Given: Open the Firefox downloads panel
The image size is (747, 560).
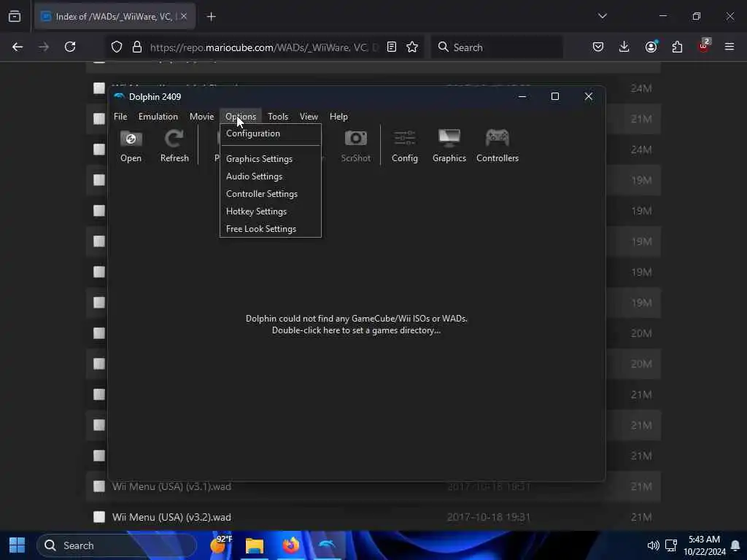Looking at the screenshot, I should 624,47.
